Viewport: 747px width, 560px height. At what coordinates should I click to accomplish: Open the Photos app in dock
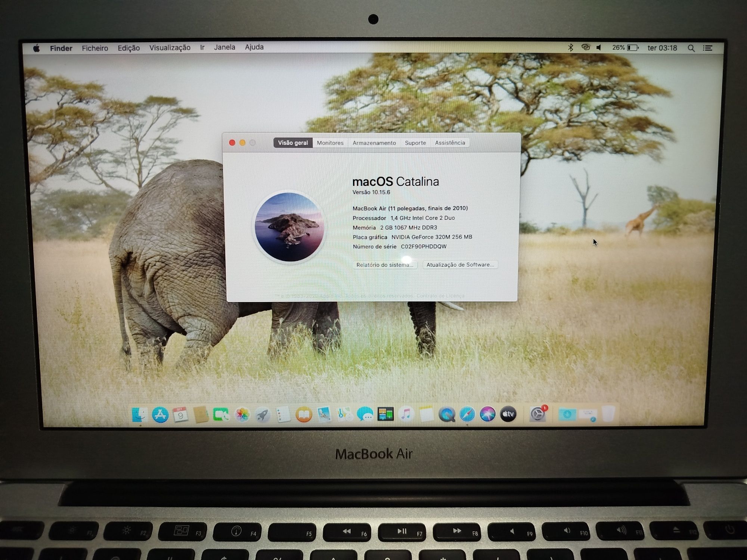242,414
